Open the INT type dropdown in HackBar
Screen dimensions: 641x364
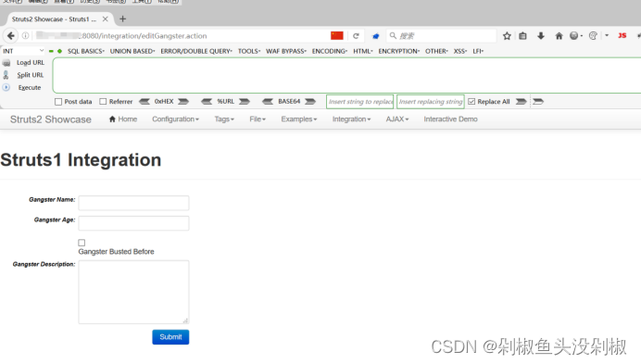click(x=23, y=51)
